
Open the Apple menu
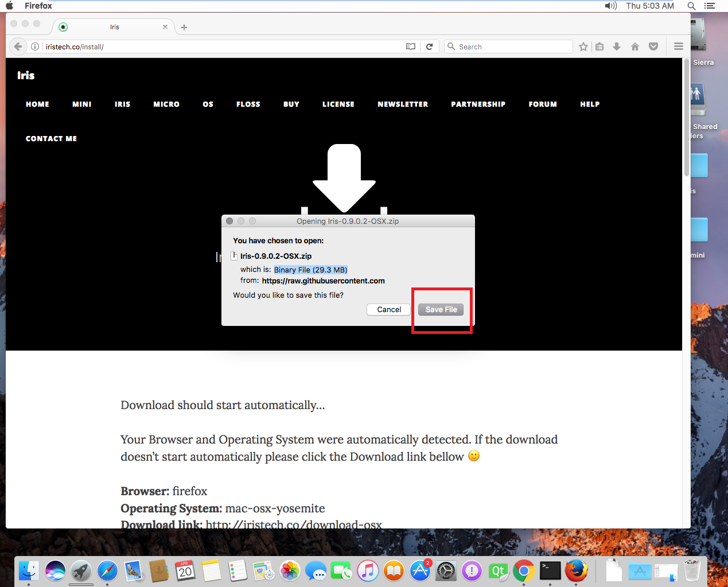point(10,6)
